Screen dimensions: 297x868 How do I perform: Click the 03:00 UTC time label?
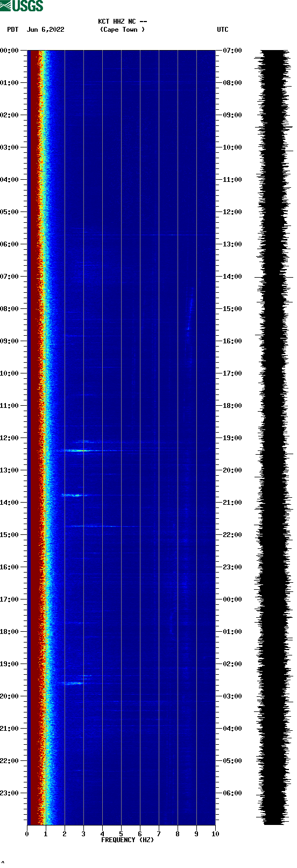(x=232, y=696)
